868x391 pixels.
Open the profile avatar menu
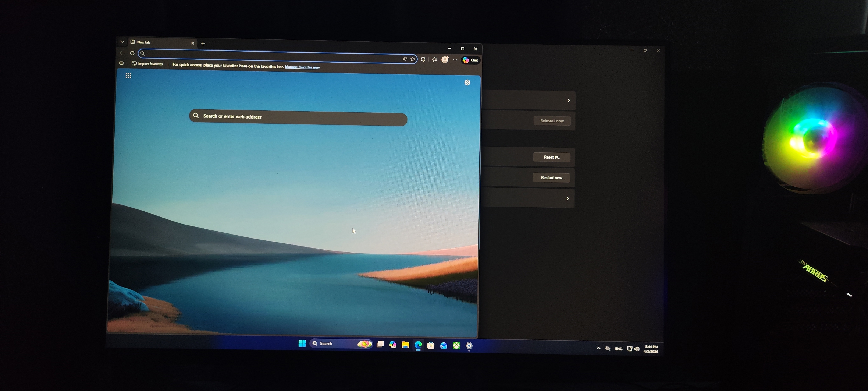point(445,60)
